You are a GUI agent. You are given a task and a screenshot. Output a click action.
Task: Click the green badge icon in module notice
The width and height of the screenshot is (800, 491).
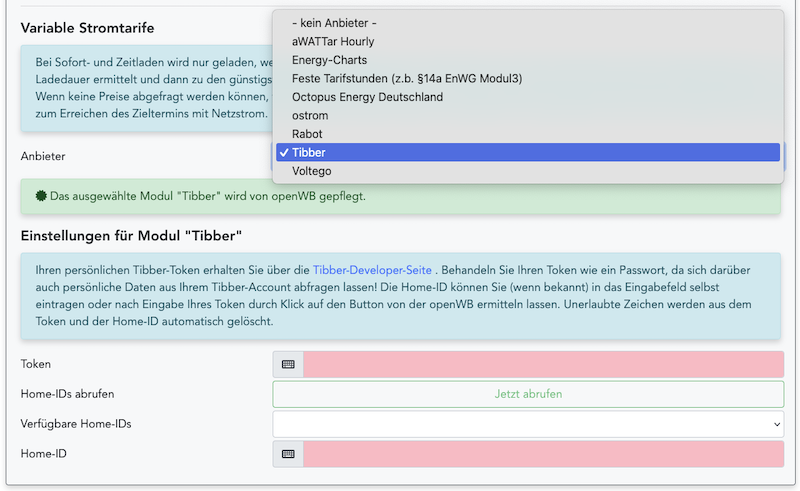tap(40, 196)
